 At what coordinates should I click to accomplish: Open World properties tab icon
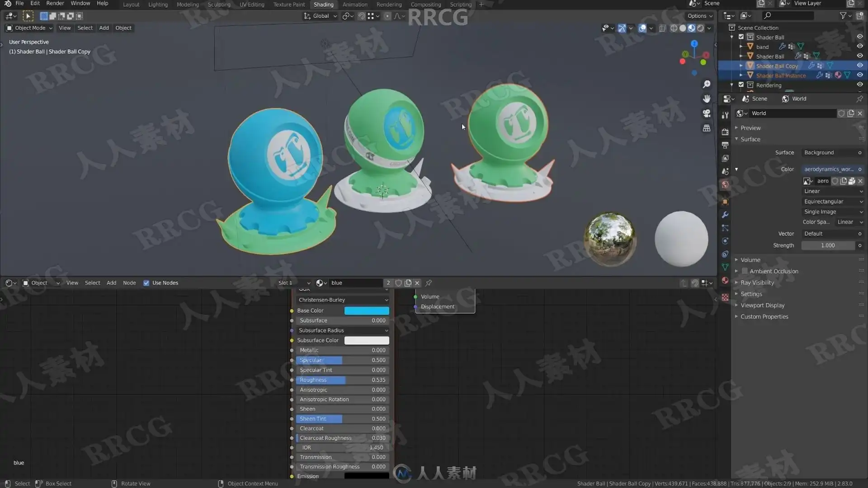coord(725,184)
